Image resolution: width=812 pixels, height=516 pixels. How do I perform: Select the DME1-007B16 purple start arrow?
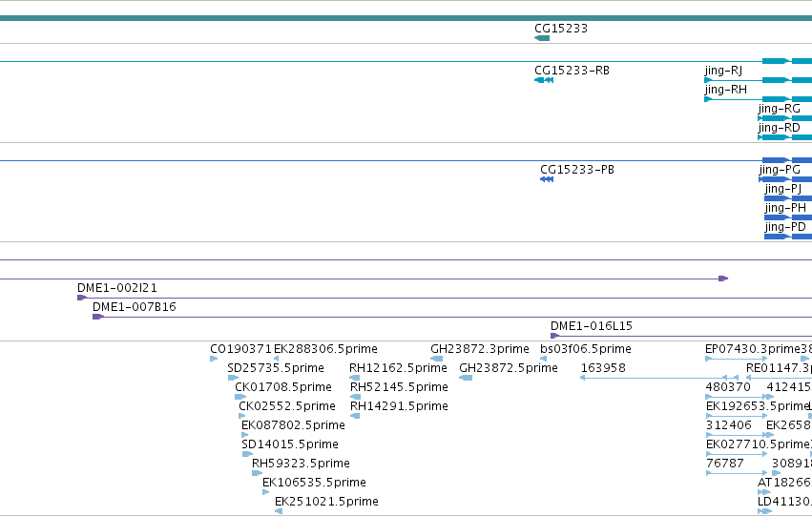coord(98,317)
